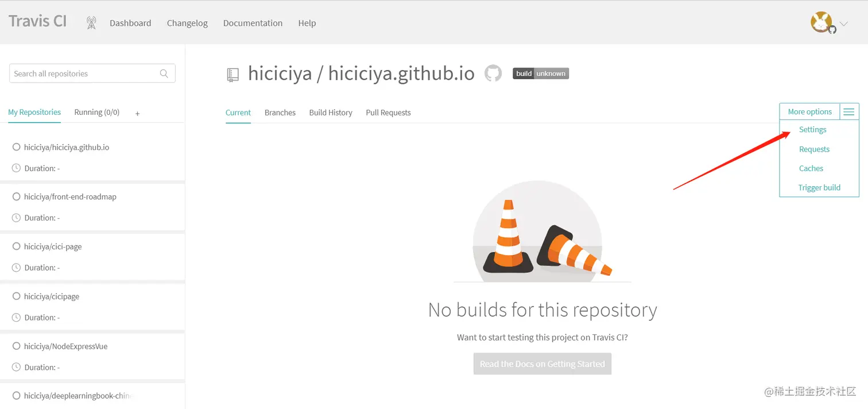Click status circle beside hiciciya/NodeExpressVue
This screenshot has width=868, height=409.
coord(16,346)
